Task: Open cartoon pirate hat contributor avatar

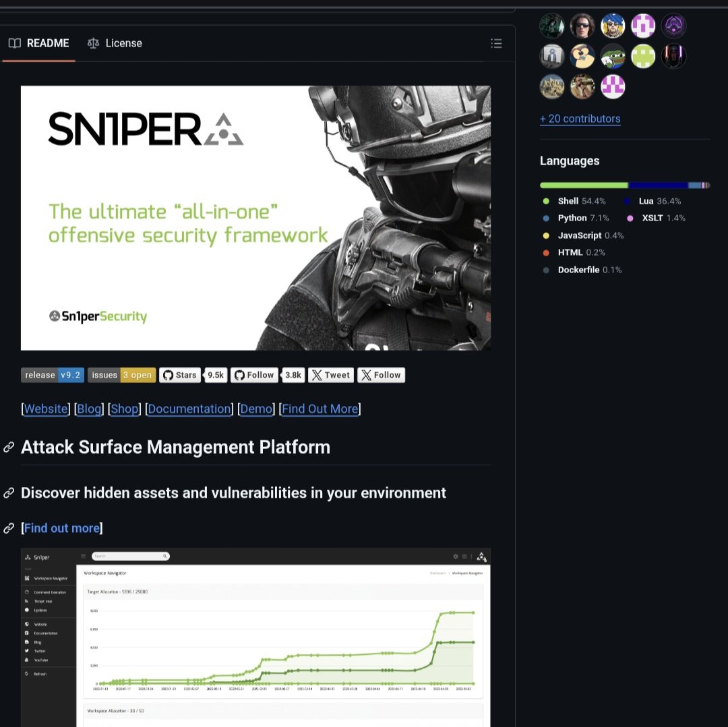Action: coord(613,26)
